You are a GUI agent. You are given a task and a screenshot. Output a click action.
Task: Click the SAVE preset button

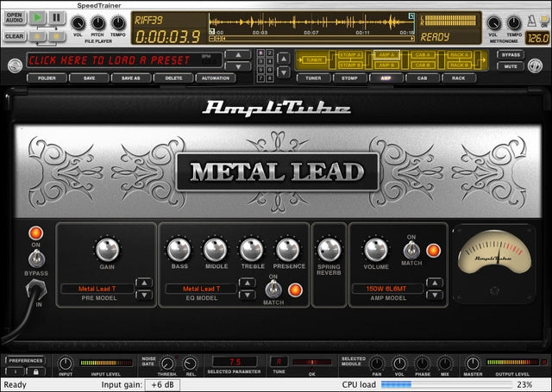pos(89,78)
